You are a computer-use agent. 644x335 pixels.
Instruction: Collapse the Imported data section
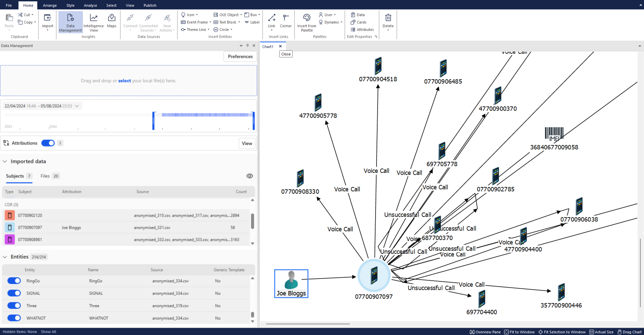tap(5, 161)
